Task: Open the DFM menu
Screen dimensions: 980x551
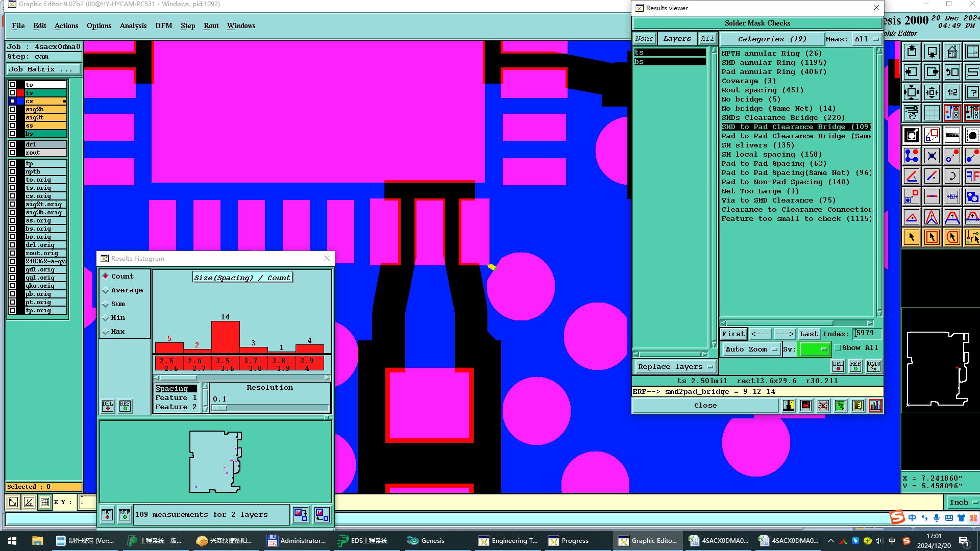Action: point(163,26)
